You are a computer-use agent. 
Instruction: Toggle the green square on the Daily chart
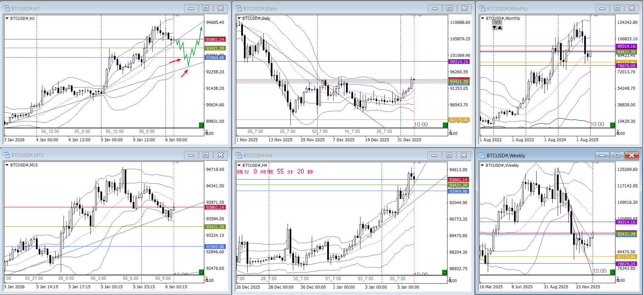pos(445,125)
